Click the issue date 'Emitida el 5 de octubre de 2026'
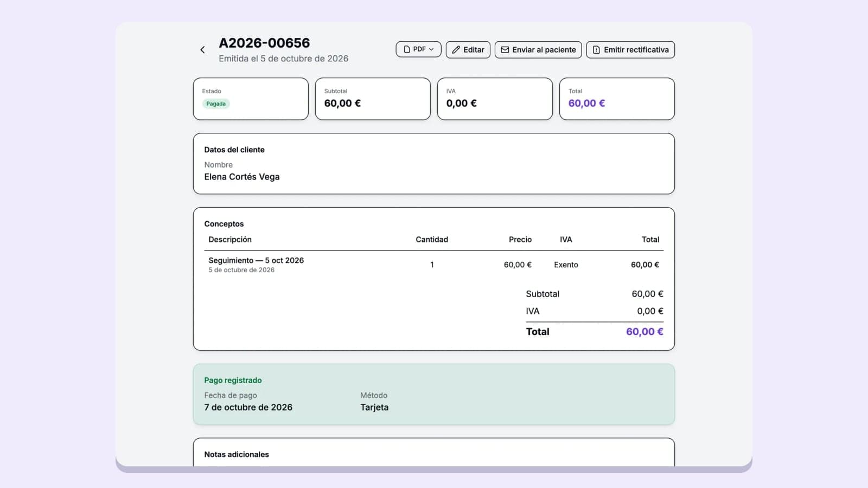The image size is (868, 488). [x=283, y=59]
